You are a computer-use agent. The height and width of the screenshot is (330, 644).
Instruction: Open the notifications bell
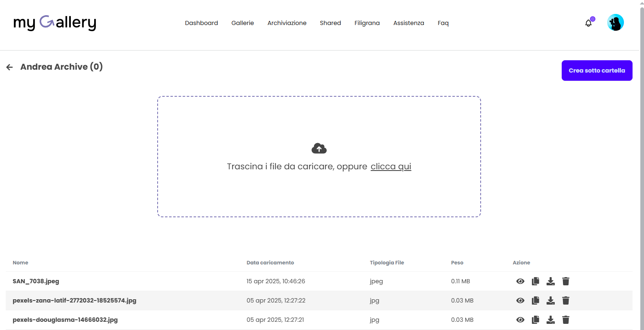click(x=589, y=23)
